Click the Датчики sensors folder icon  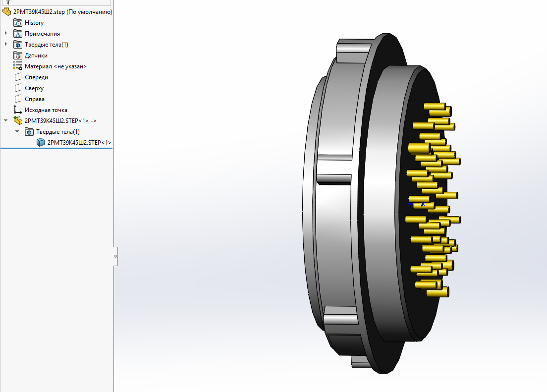pos(18,56)
